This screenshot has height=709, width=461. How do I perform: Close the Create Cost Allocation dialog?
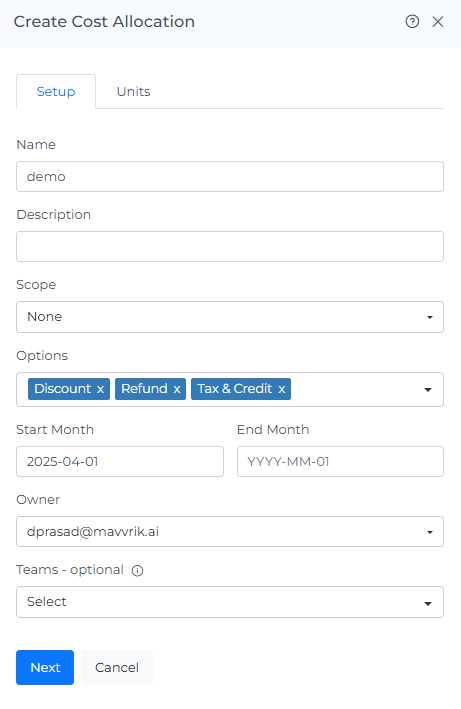[x=437, y=21]
